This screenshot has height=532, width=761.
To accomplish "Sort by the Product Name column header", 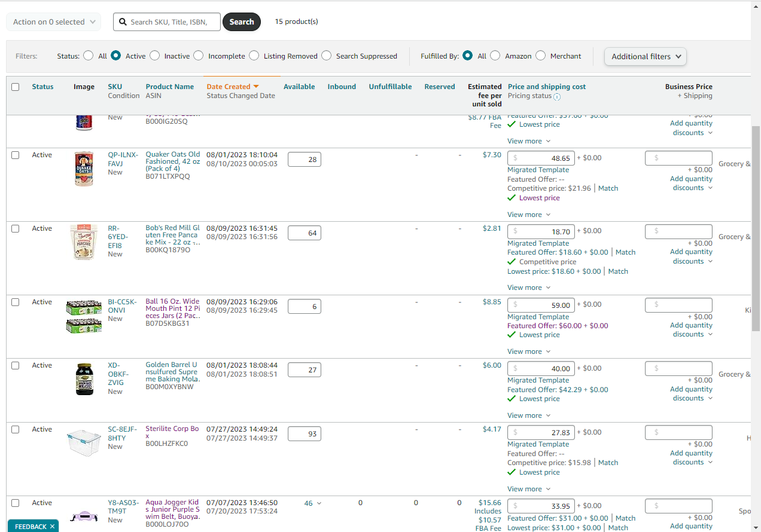I will click(x=170, y=87).
